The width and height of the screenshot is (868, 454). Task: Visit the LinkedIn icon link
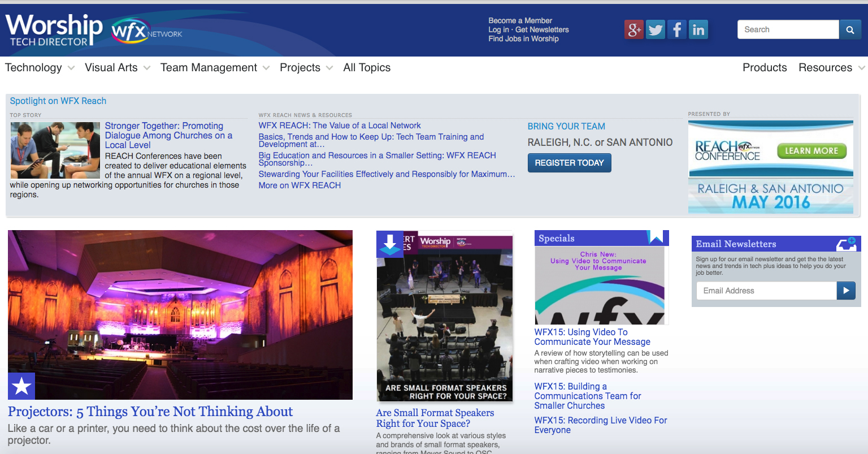[698, 29]
